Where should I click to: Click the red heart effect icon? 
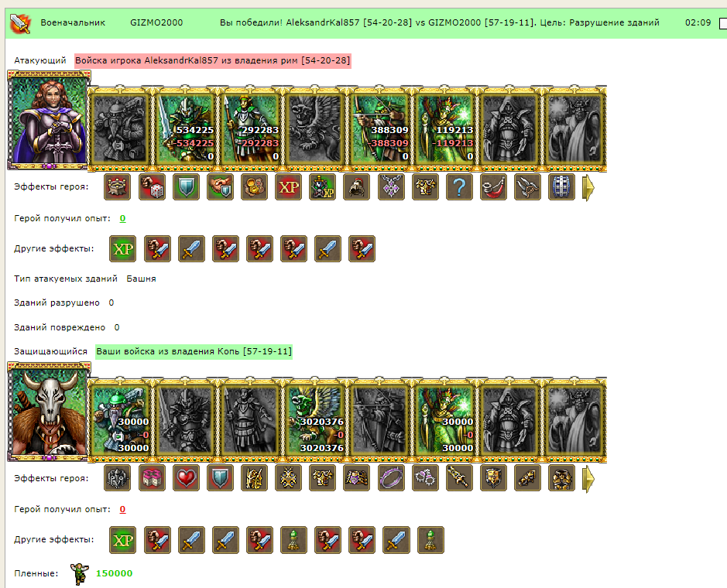click(186, 477)
